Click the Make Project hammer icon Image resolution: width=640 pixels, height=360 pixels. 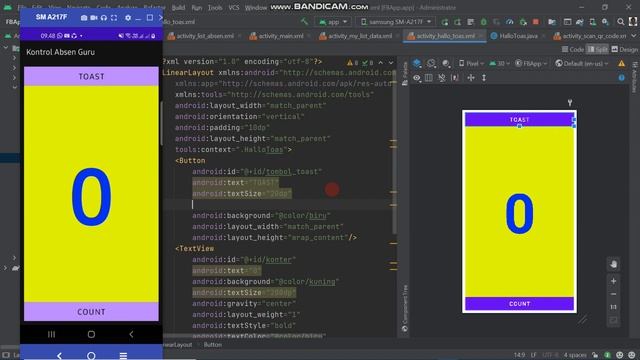click(x=304, y=22)
